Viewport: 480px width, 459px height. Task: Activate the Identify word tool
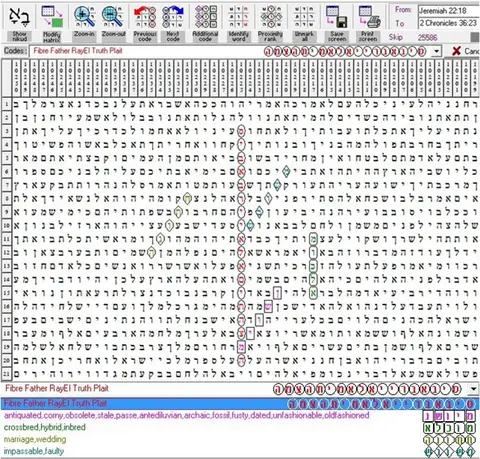click(239, 23)
